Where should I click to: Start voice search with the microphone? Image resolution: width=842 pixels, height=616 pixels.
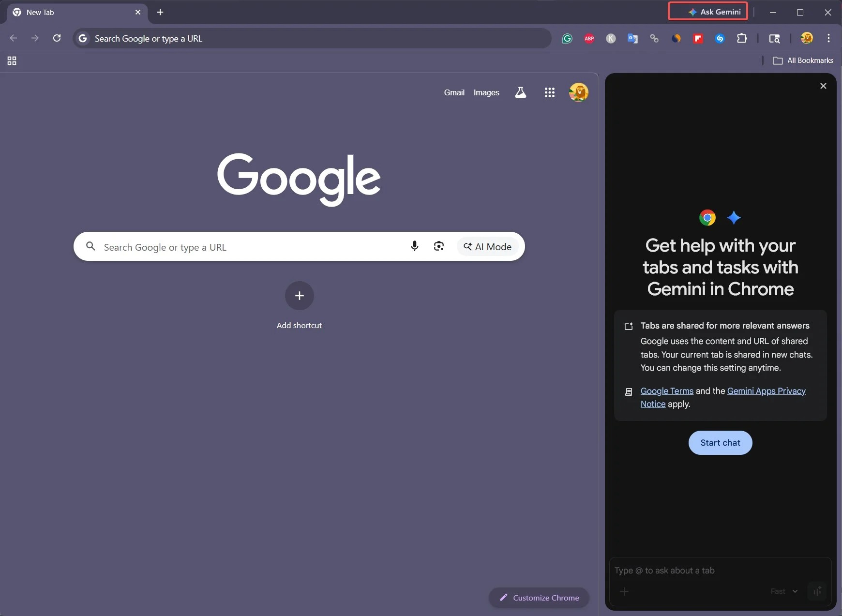pos(414,246)
